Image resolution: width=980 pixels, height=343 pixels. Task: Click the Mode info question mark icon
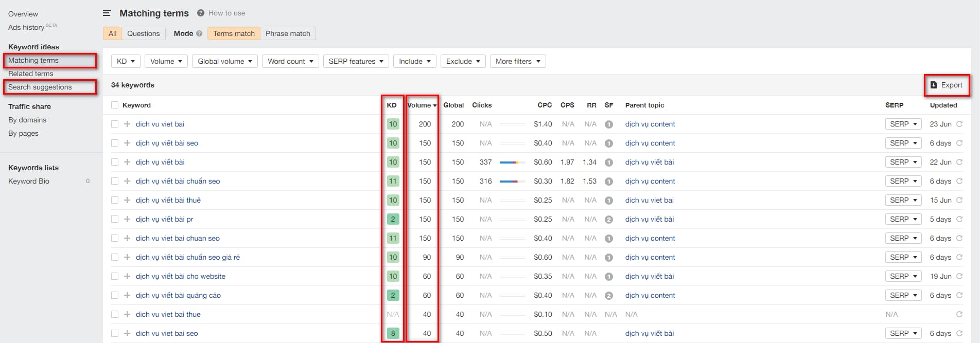tap(199, 34)
